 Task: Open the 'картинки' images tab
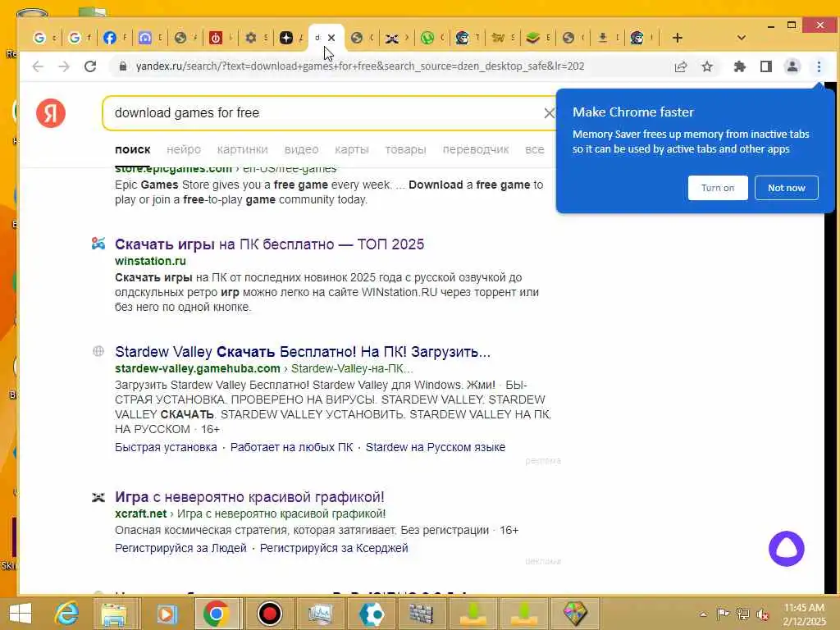pos(243,149)
